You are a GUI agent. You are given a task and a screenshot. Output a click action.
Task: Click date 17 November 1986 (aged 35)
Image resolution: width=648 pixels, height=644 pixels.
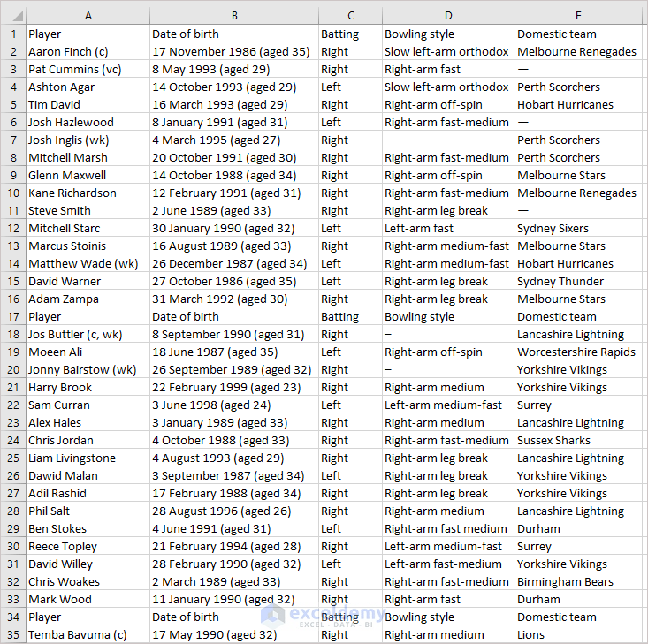click(234, 51)
